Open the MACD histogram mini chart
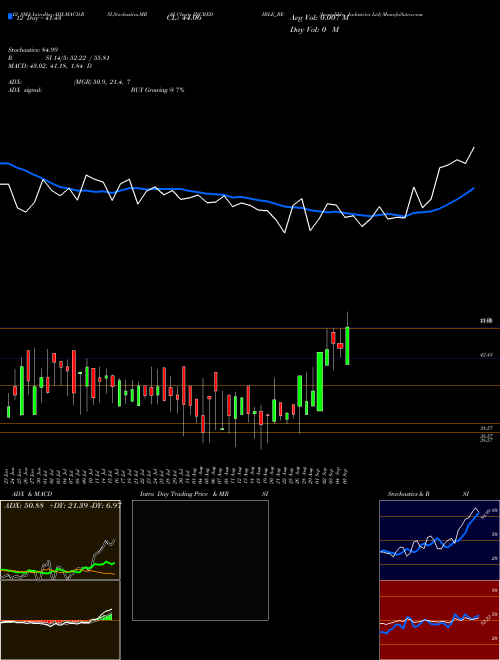 click(x=60, y=620)
